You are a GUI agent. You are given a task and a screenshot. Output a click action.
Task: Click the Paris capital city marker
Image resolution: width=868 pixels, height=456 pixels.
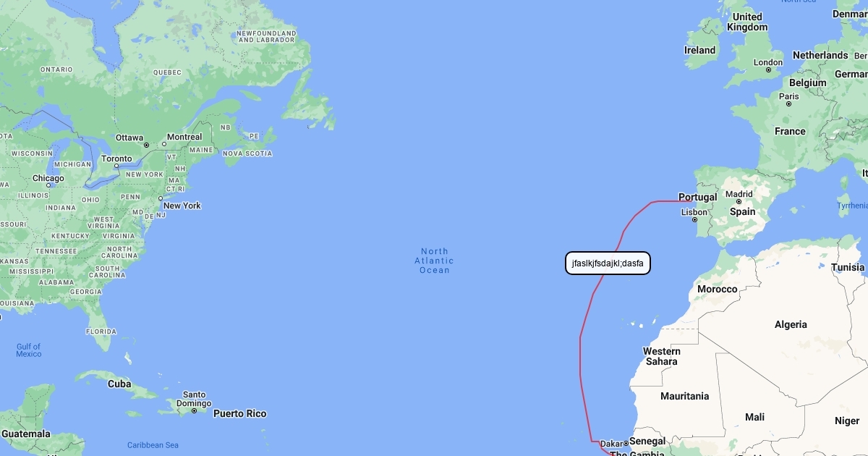[x=789, y=104]
